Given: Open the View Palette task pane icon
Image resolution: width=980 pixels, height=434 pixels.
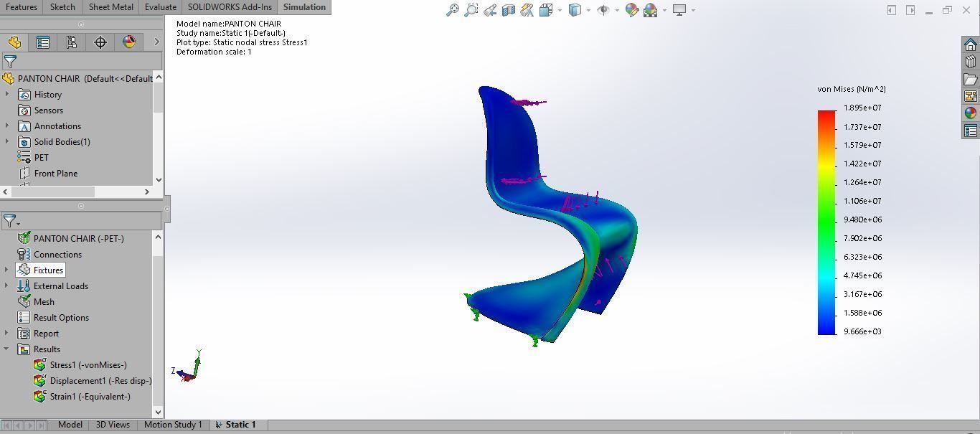Looking at the screenshot, I should pos(971,96).
